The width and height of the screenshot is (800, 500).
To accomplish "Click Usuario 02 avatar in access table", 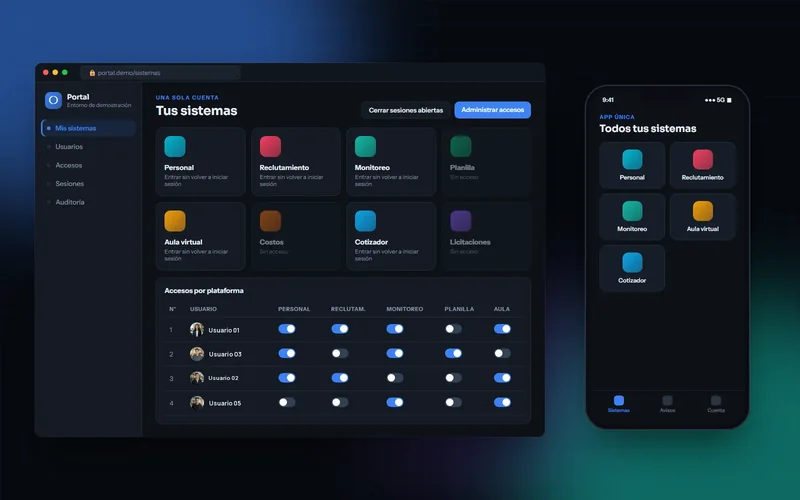I will pyautogui.click(x=197, y=378).
